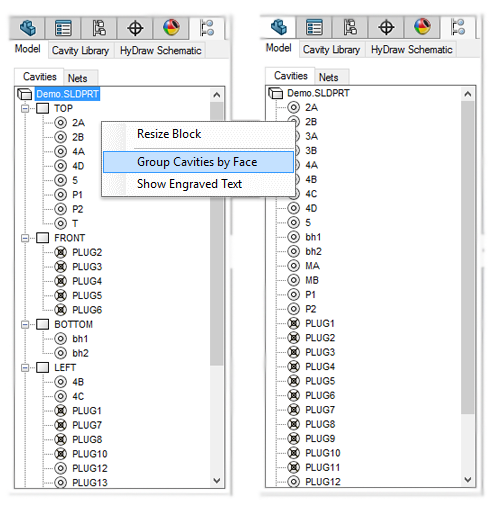Collapse the TOP face group
This screenshot has height=514, width=490.
(x=25, y=109)
